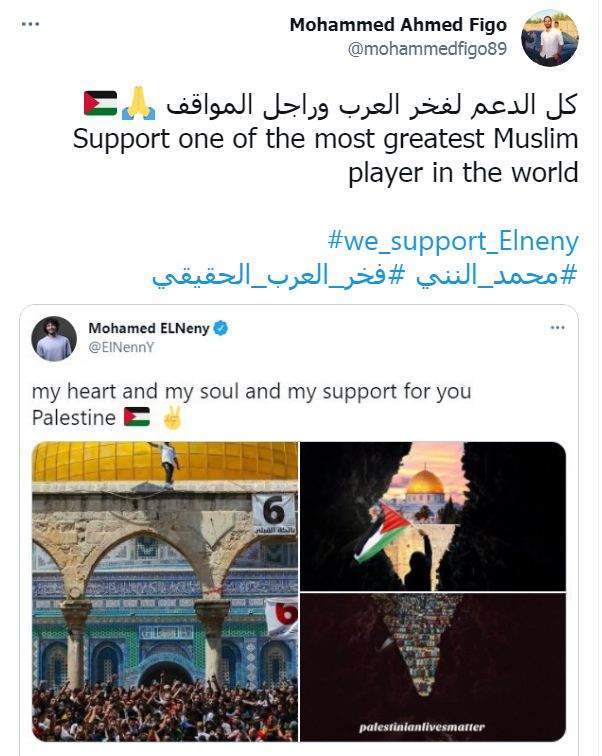Click the folded hands emoji in tweet
602x756 pixels.
pos(139,103)
